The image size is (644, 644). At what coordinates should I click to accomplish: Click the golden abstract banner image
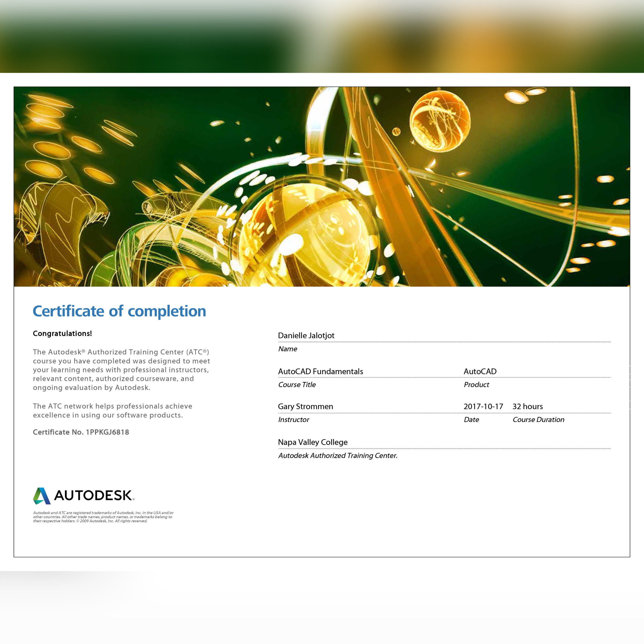(x=322, y=187)
